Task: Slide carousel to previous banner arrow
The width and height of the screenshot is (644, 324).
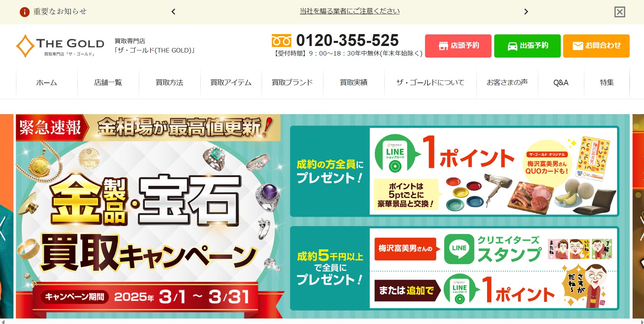Action: click(x=3, y=228)
